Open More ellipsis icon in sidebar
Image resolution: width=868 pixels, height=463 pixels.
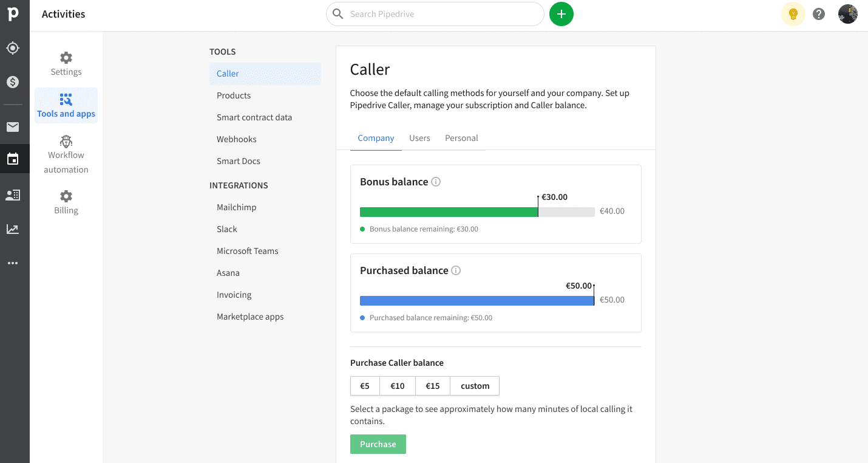point(13,263)
